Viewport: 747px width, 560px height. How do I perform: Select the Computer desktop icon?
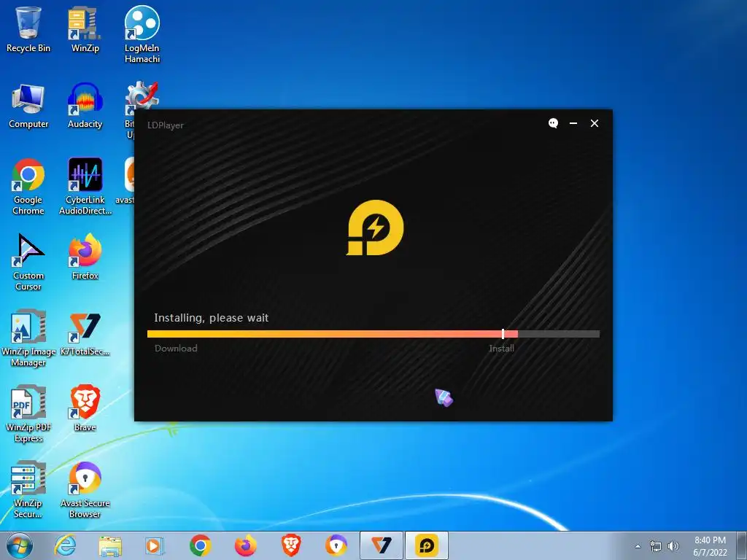[28, 106]
